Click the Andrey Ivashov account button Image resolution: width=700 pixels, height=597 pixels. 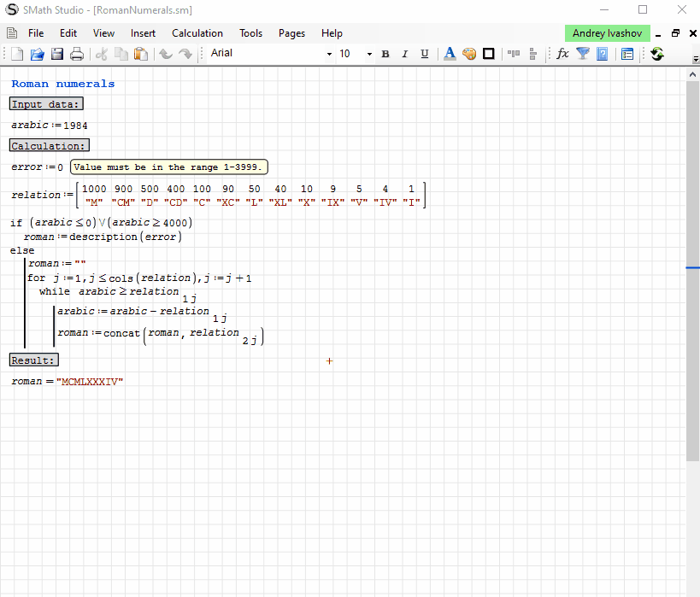(x=607, y=33)
